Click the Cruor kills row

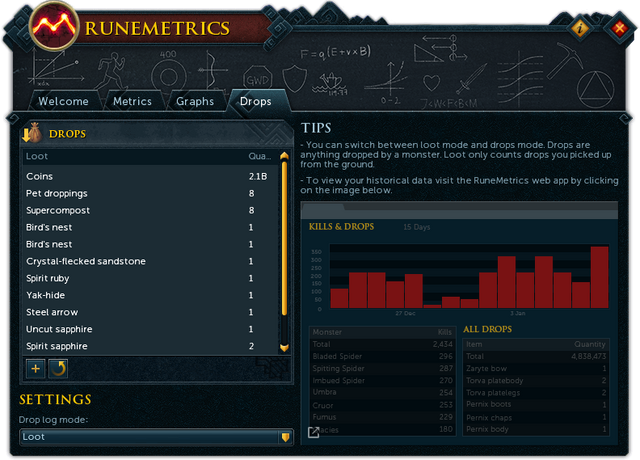point(382,405)
